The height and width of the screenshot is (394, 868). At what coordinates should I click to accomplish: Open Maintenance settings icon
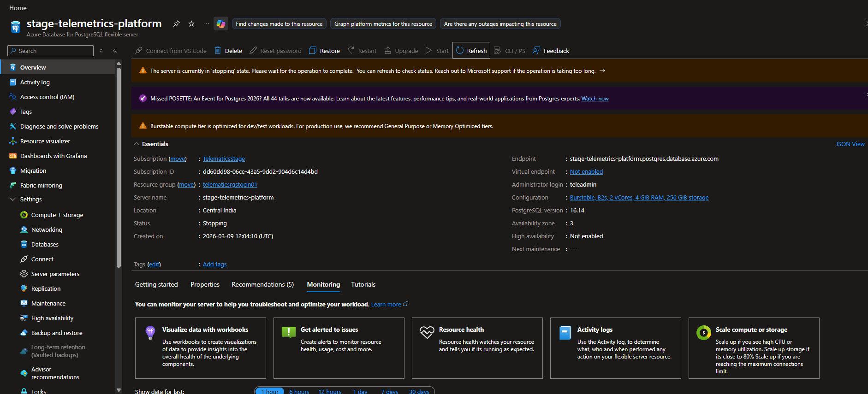pyautogui.click(x=24, y=303)
